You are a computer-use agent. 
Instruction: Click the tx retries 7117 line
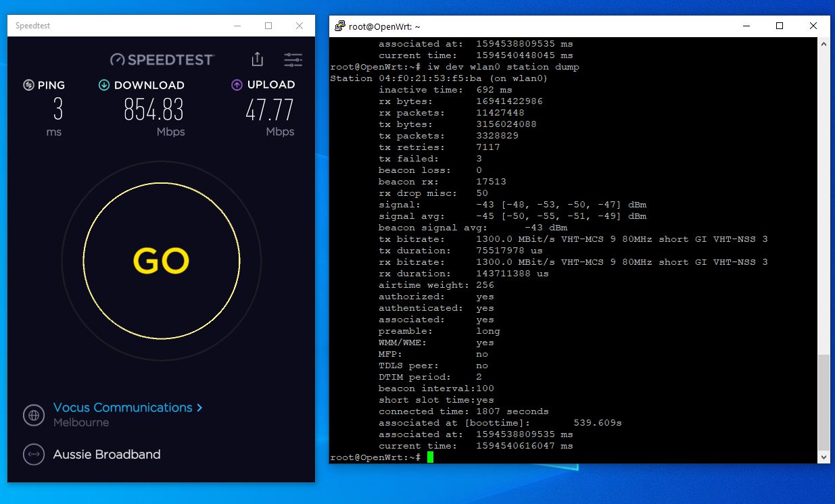(x=439, y=147)
